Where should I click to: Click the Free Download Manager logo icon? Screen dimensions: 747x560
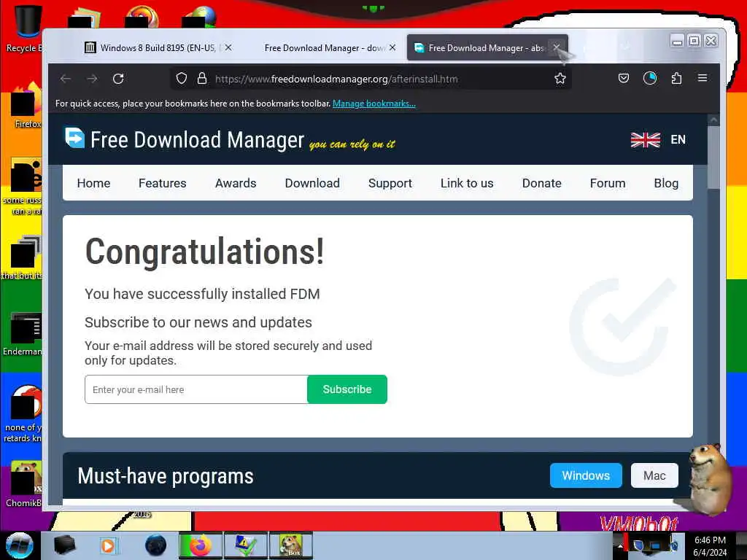[x=75, y=138]
